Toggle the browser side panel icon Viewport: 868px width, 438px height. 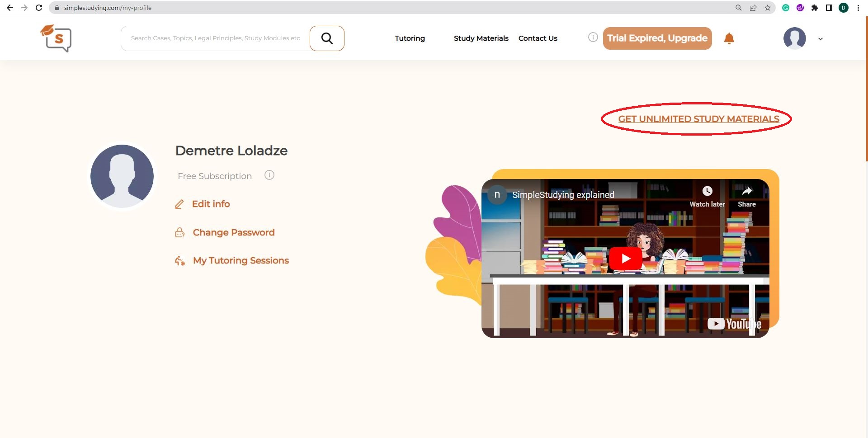pyautogui.click(x=829, y=8)
